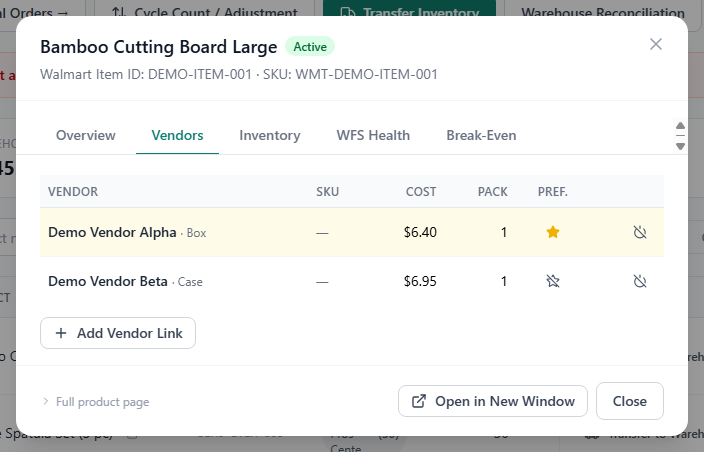Click the plus icon in Add Vendor Link
The height and width of the screenshot is (452, 704).
click(x=61, y=333)
